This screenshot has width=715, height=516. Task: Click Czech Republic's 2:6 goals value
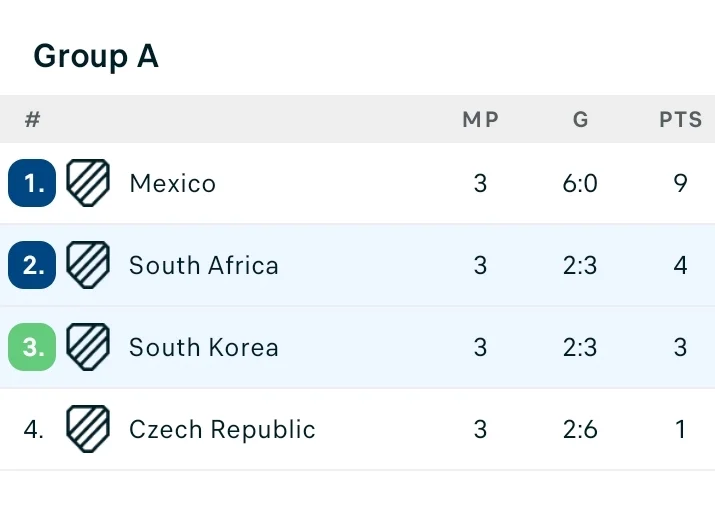580,429
